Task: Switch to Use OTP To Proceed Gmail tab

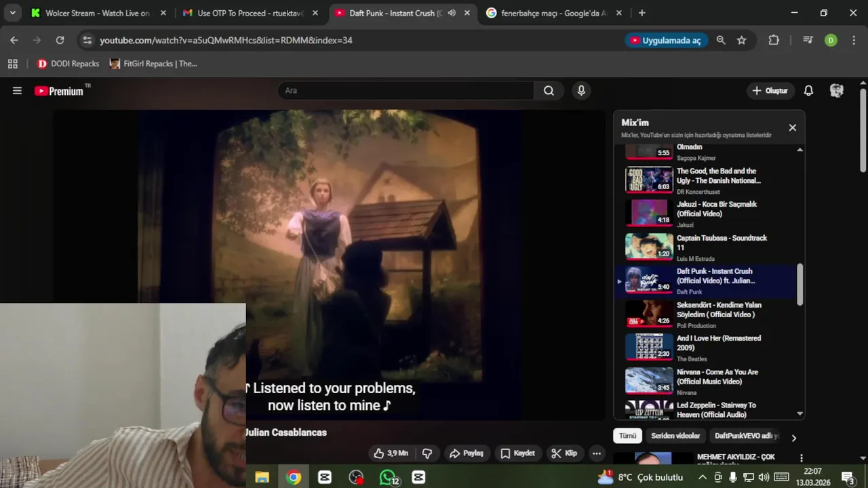Action: coord(250,13)
